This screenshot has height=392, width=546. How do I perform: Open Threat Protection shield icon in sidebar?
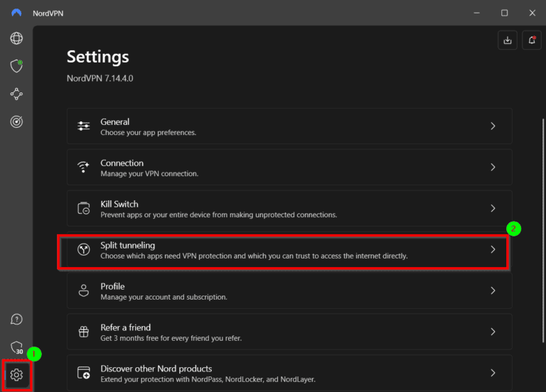pos(16,66)
